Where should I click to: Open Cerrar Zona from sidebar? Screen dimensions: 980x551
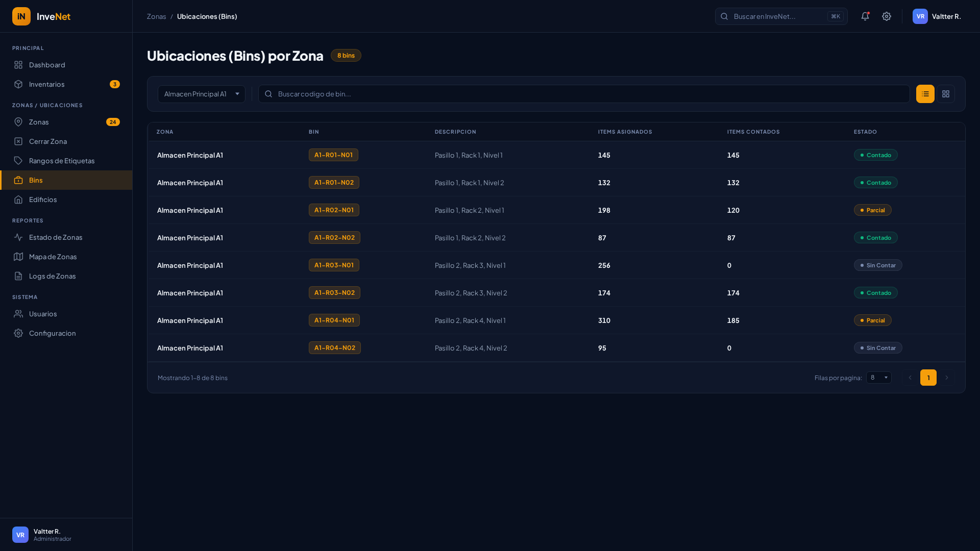[x=47, y=141]
